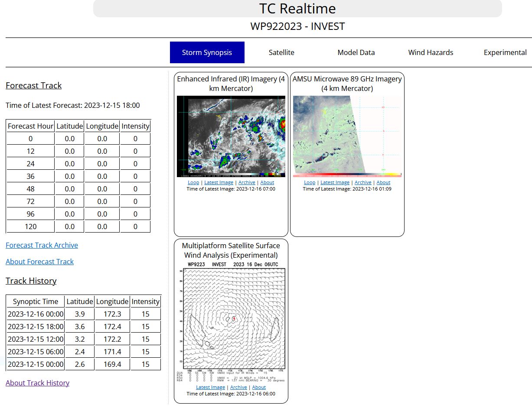Click About under Enhanced Infrared imagery
The image size is (532, 411).
(267, 182)
